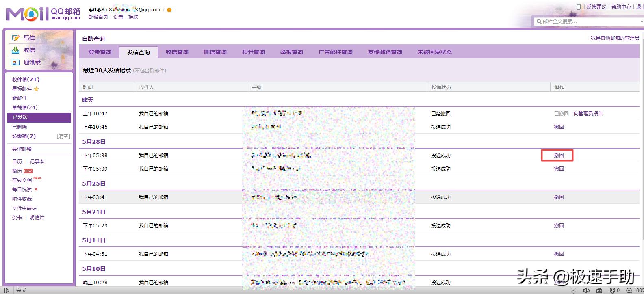Click the speaker volume icon in the status bar
Screen dimensions: 644x294
coord(586,290)
